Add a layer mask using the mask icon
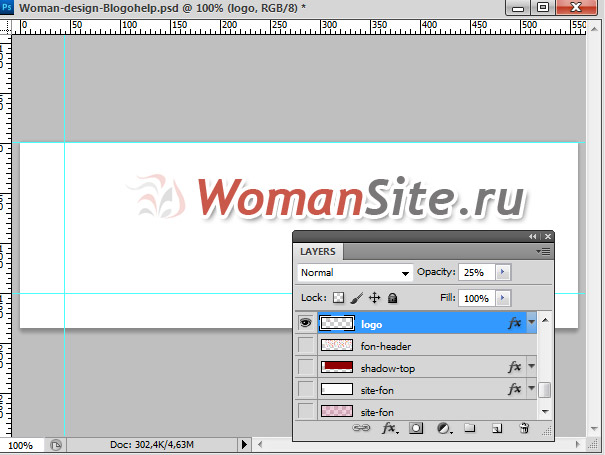The width and height of the screenshot is (605, 455). (x=416, y=428)
